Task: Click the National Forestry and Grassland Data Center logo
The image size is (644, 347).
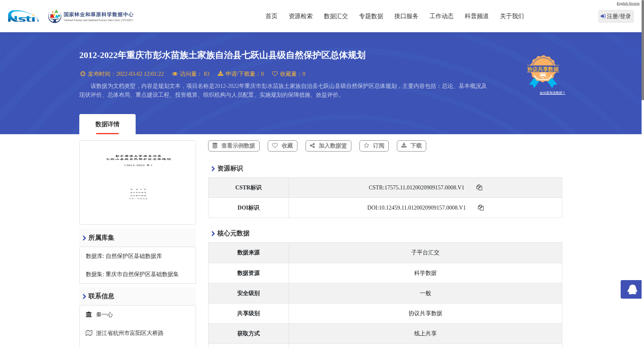Action: [91, 16]
